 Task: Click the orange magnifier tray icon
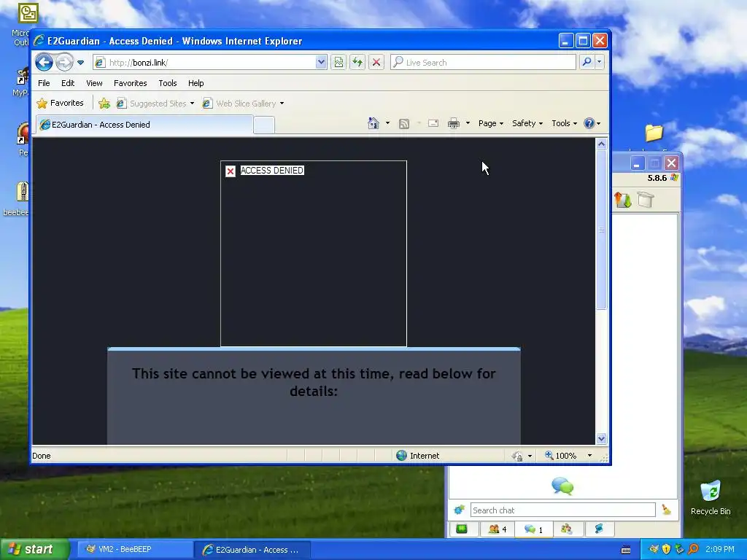[x=693, y=549]
